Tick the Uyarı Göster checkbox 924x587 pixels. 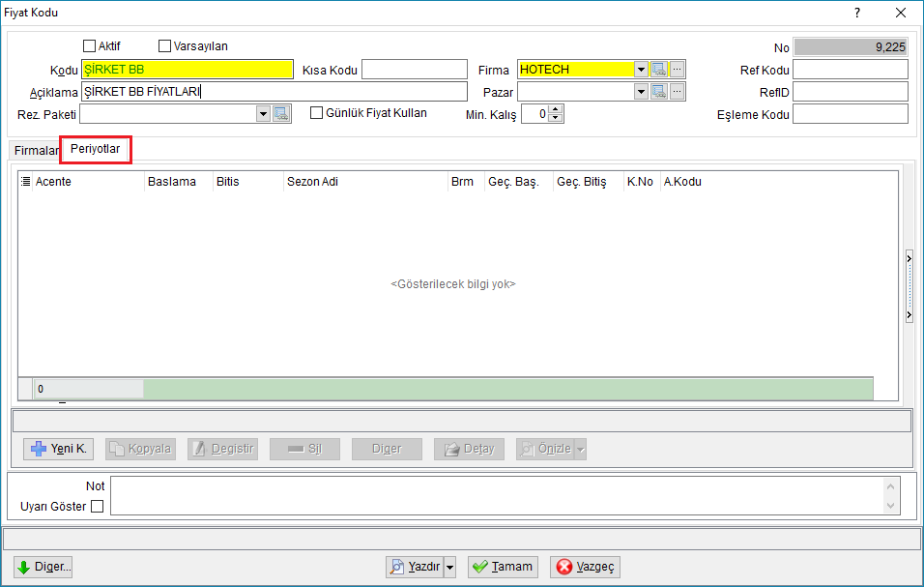click(x=98, y=507)
